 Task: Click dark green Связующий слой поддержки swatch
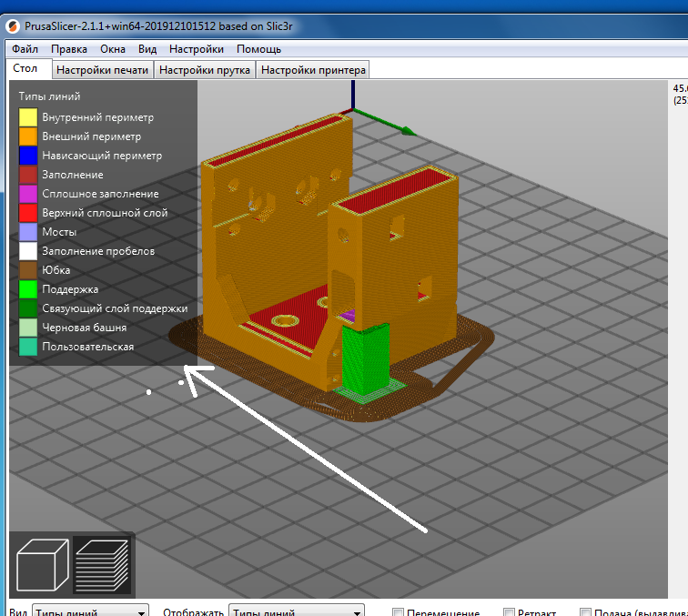pos(28,308)
